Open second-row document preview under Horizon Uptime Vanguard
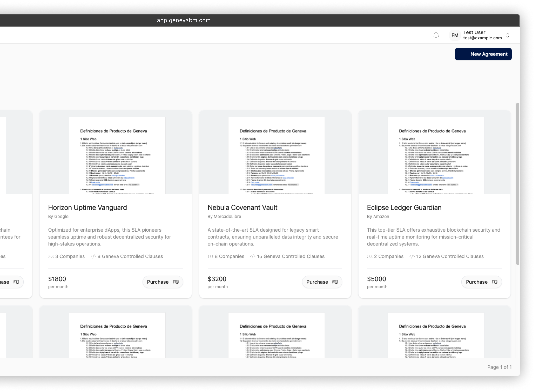535x392 pixels. click(x=117, y=335)
